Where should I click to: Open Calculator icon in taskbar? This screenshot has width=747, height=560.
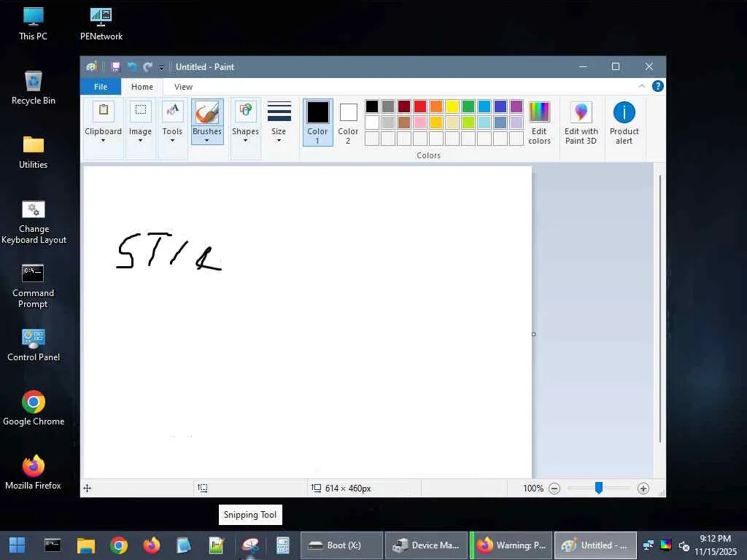pyautogui.click(x=283, y=545)
